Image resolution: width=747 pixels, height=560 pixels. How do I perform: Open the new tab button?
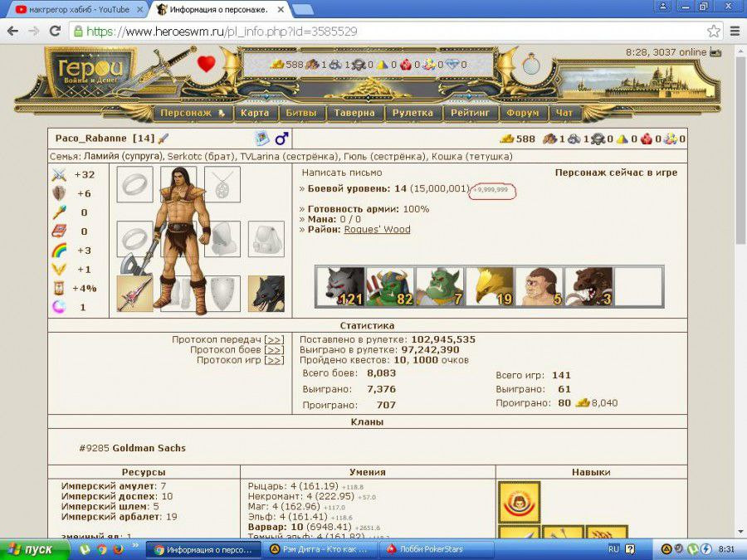(302, 9)
